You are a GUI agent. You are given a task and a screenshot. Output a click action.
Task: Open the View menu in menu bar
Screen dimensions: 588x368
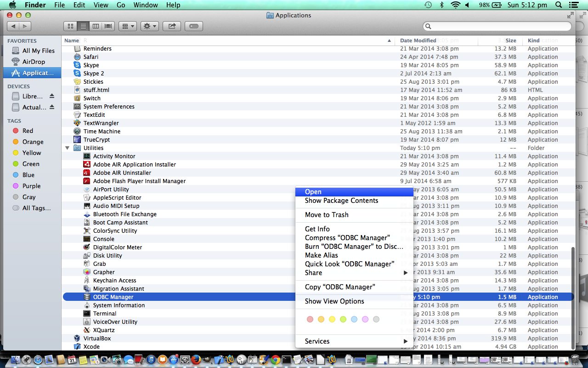tap(101, 5)
